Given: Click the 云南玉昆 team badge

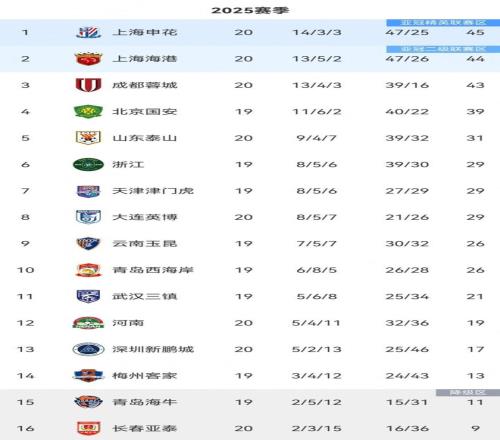Looking at the screenshot, I should click(88, 243).
